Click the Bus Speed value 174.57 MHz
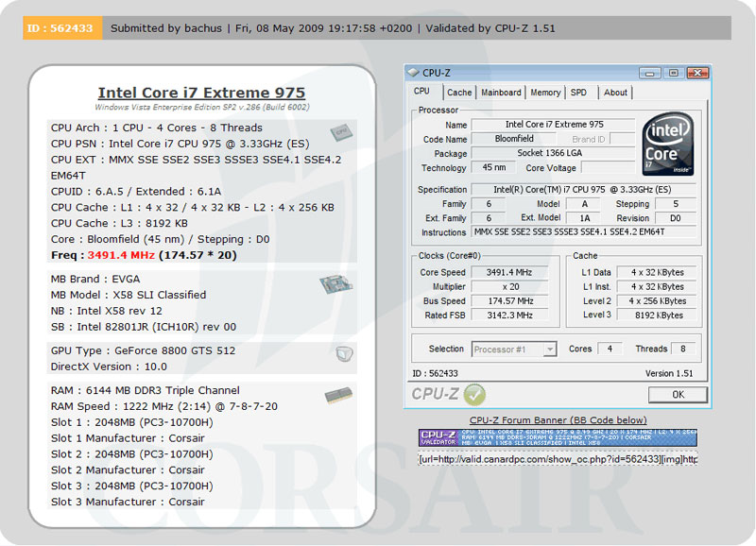 (509, 301)
